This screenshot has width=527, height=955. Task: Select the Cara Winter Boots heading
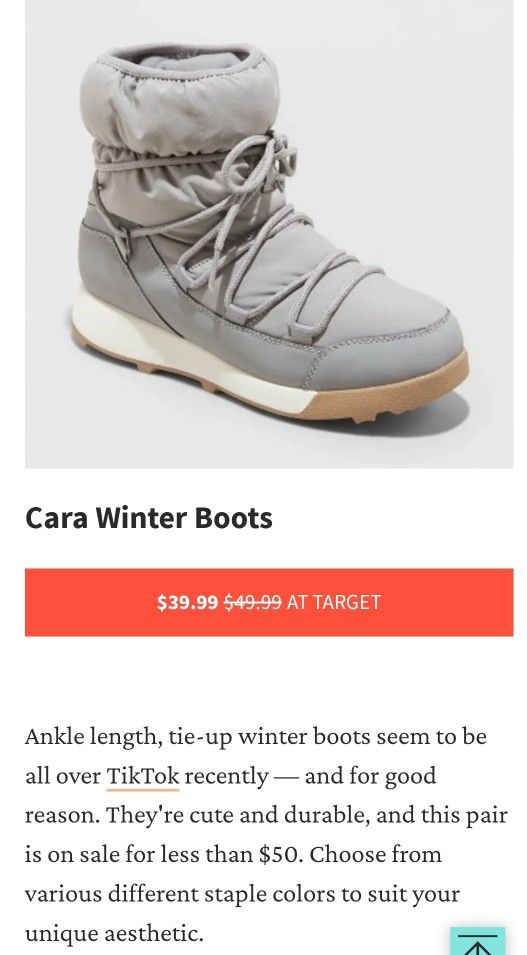[x=149, y=518]
